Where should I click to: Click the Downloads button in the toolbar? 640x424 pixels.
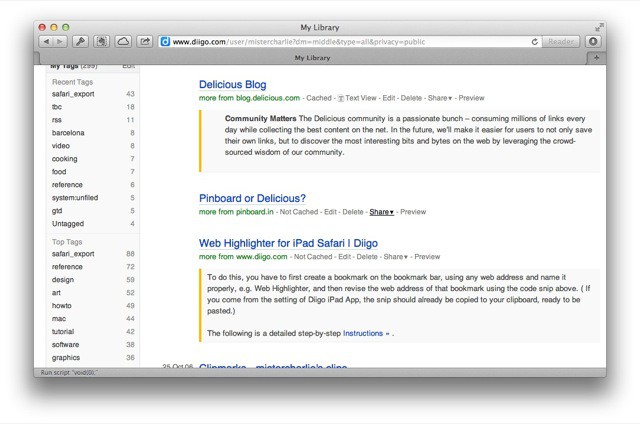(x=593, y=42)
